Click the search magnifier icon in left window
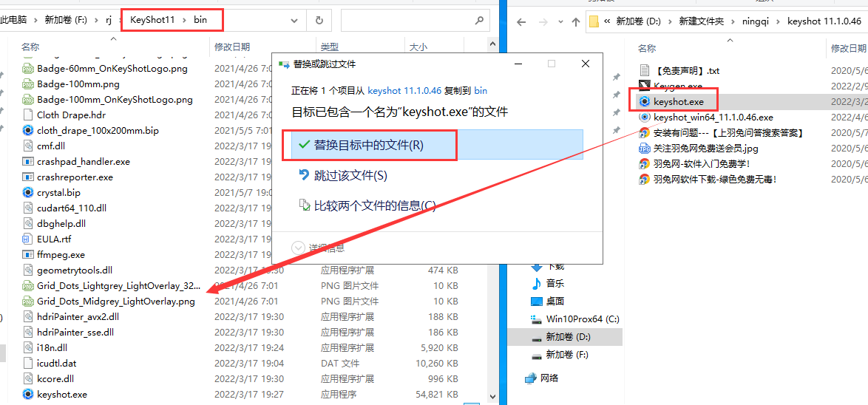Screen dimensions: 868x405 coord(479,21)
